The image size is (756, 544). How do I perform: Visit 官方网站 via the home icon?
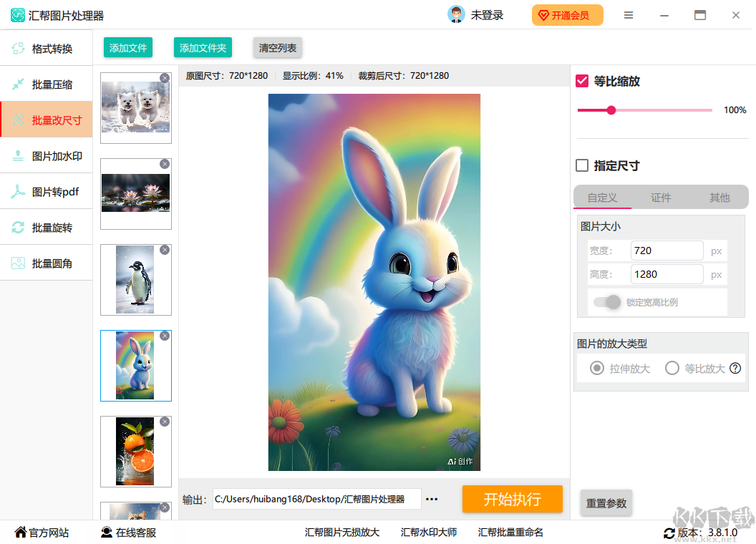[42, 532]
